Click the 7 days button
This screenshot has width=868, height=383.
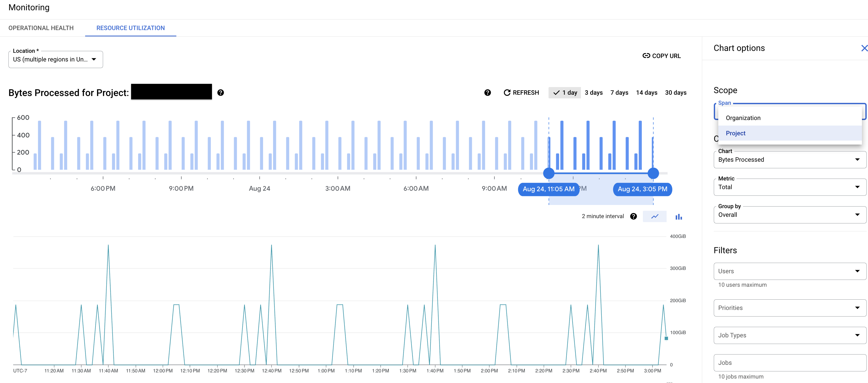point(618,93)
